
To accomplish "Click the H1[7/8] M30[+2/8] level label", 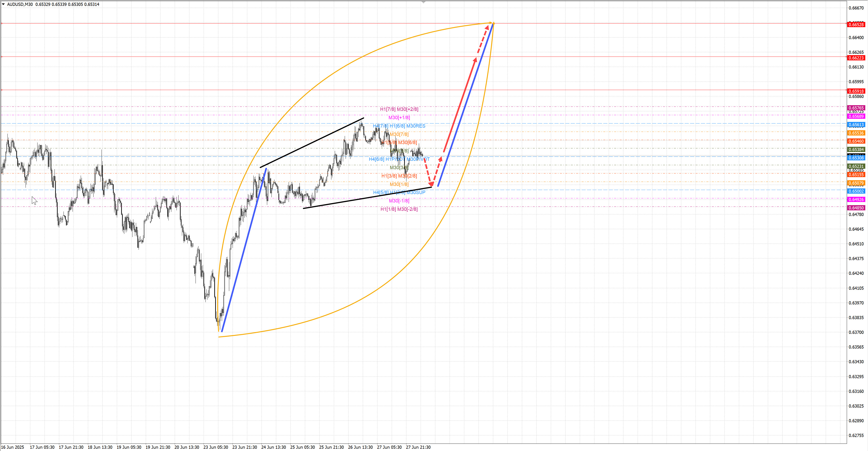I will click(x=399, y=109).
